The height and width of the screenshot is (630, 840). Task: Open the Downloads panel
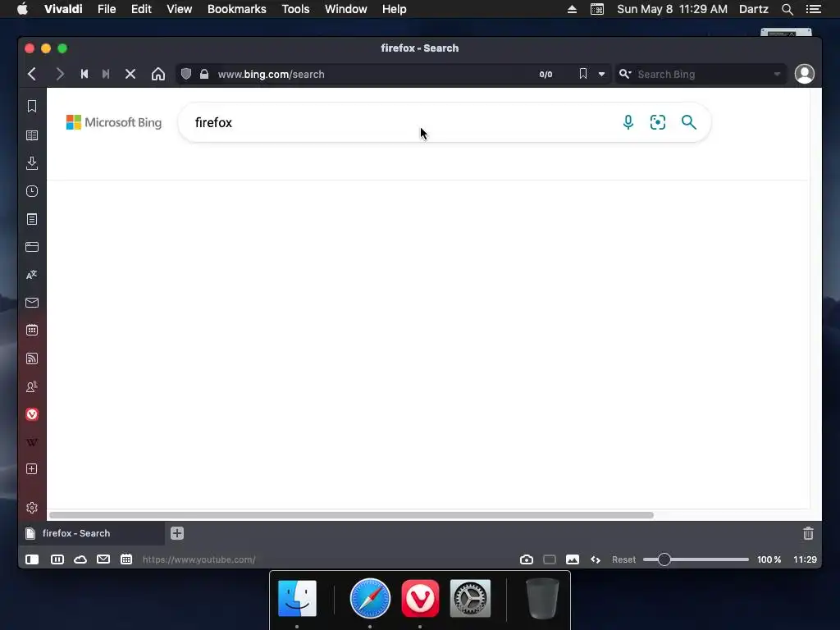point(32,163)
